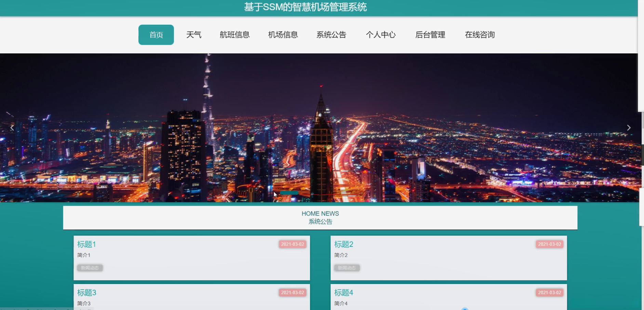Select the teal active carousel indicator
The height and width of the screenshot is (310, 644).
pos(289,193)
